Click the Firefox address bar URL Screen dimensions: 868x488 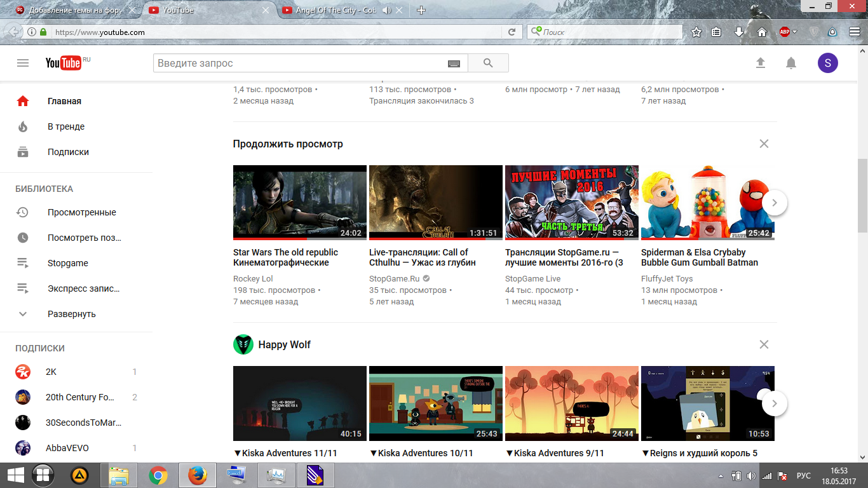[100, 32]
